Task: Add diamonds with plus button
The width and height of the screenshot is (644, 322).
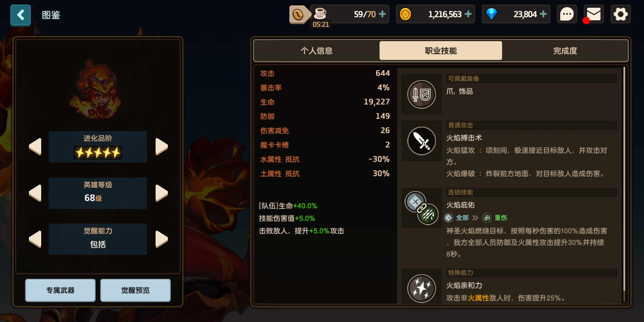Action: tap(543, 14)
